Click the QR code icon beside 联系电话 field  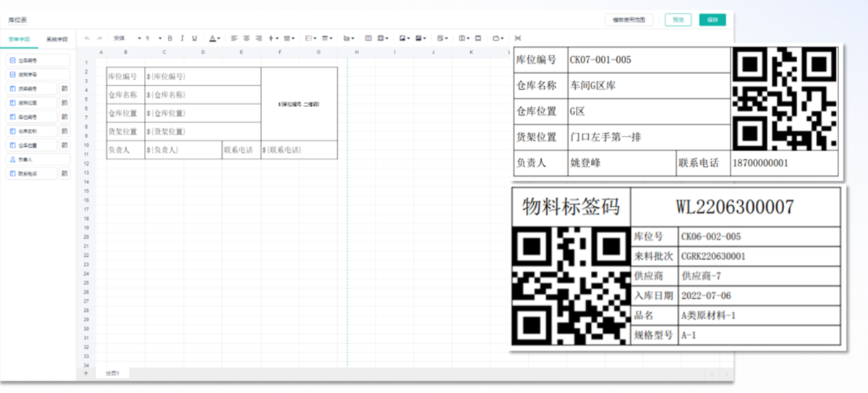64,174
